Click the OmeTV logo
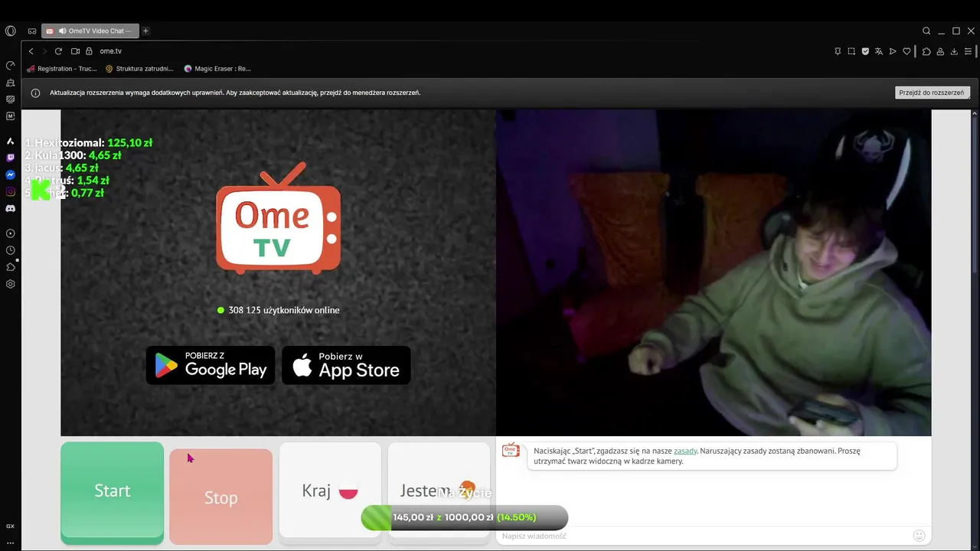 tap(278, 218)
